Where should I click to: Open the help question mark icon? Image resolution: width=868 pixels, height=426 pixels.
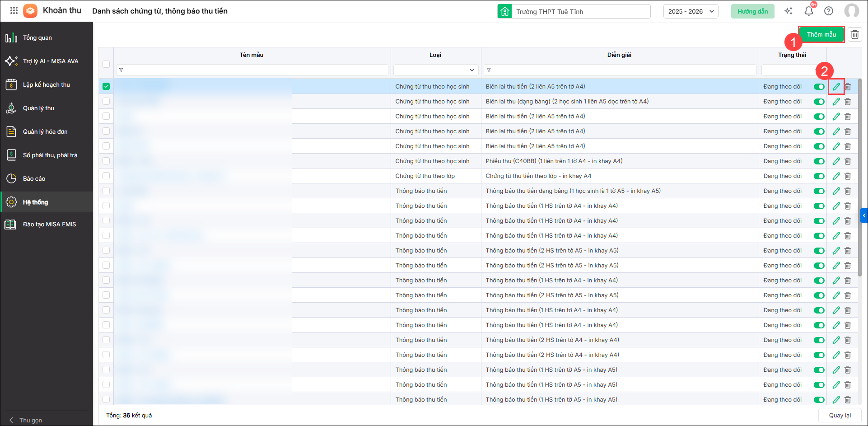coord(829,11)
